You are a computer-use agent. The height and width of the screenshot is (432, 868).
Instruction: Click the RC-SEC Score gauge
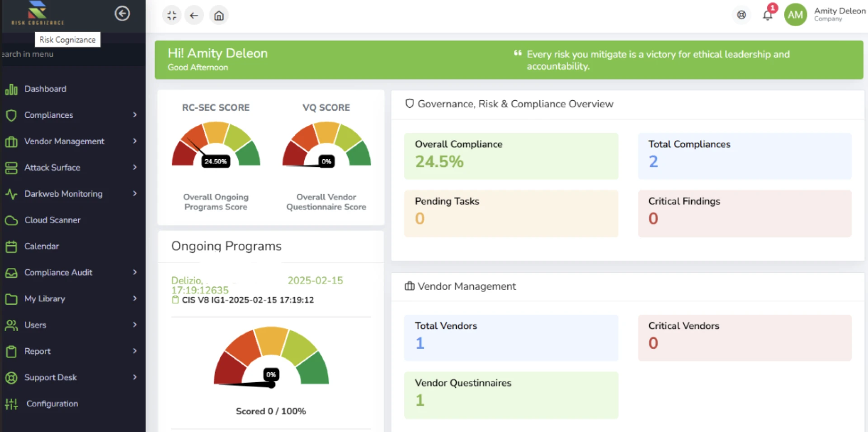(216, 145)
